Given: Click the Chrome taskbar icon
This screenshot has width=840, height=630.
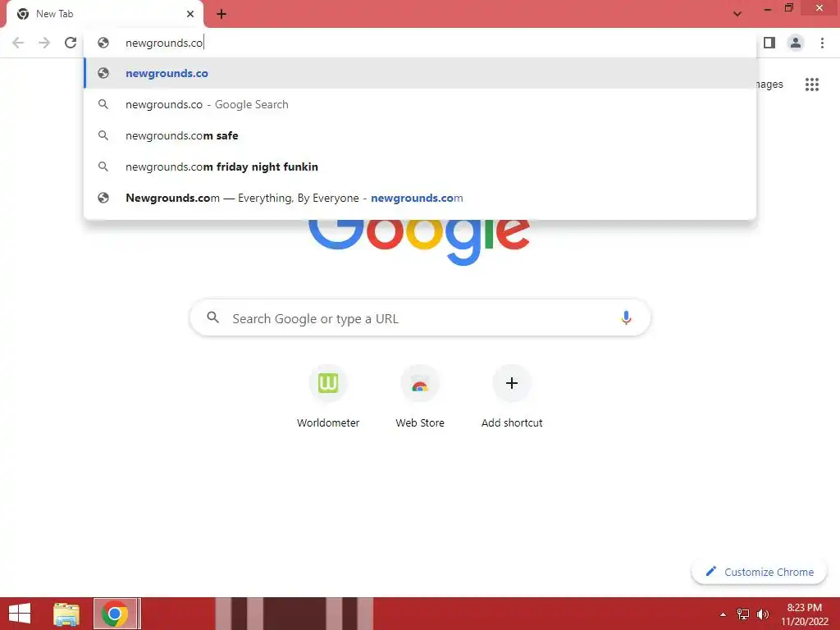Looking at the screenshot, I should coord(115,614).
